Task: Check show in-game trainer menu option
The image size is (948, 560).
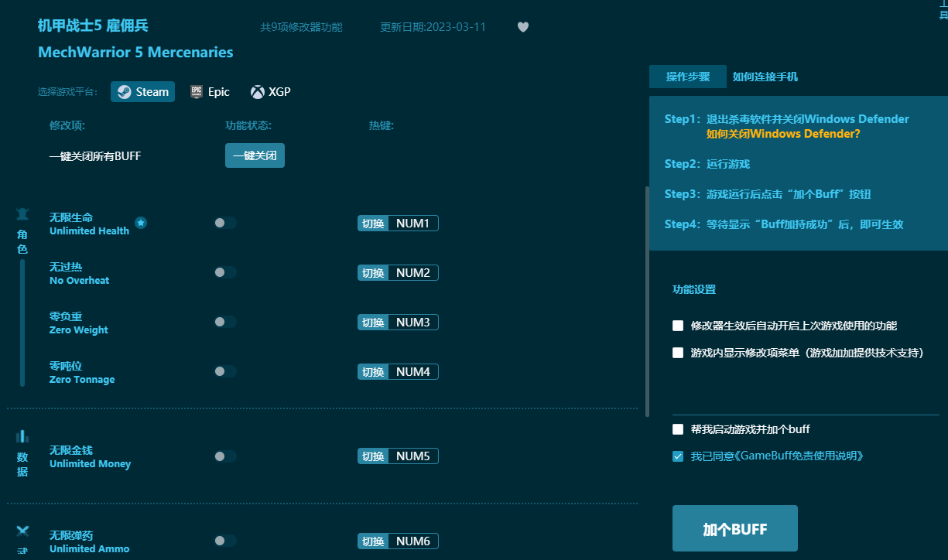Action: click(x=678, y=353)
